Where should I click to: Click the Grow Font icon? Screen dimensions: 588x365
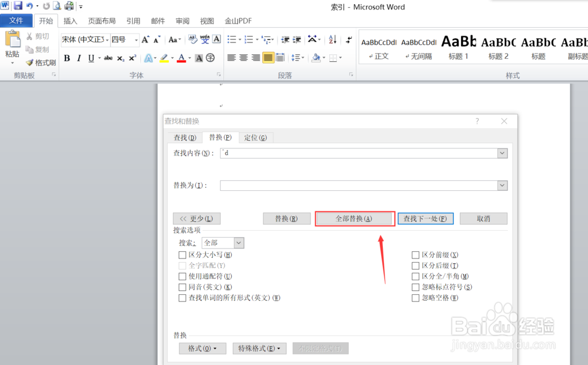click(145, 39)
